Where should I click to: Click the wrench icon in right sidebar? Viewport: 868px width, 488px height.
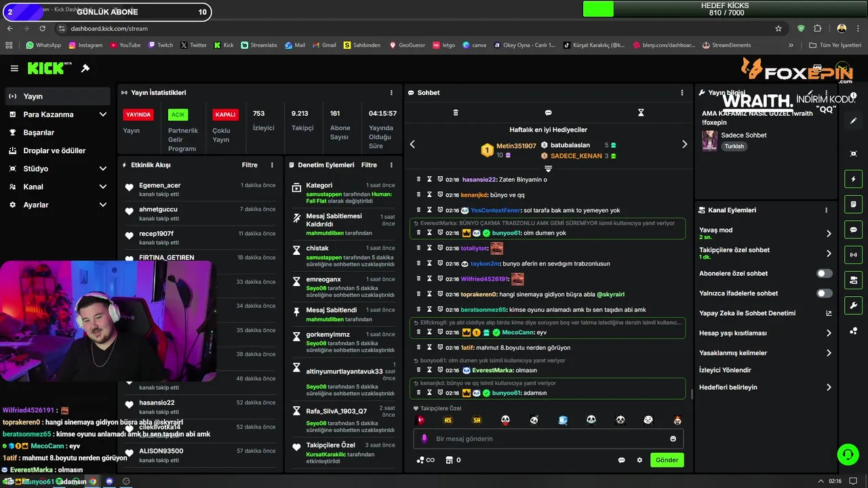tap(853, 305)
